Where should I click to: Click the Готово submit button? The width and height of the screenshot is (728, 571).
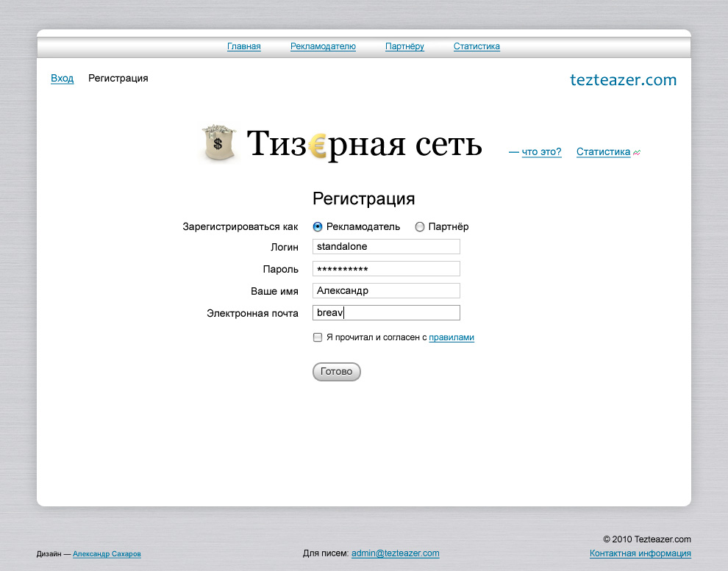click(336, 371)
